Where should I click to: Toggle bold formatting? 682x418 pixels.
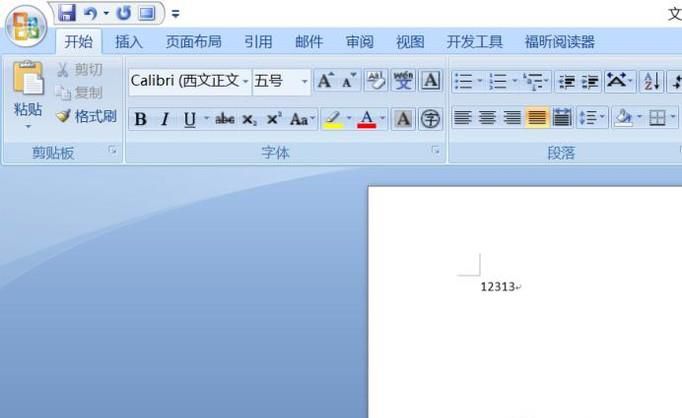click(x=140, y=119)
